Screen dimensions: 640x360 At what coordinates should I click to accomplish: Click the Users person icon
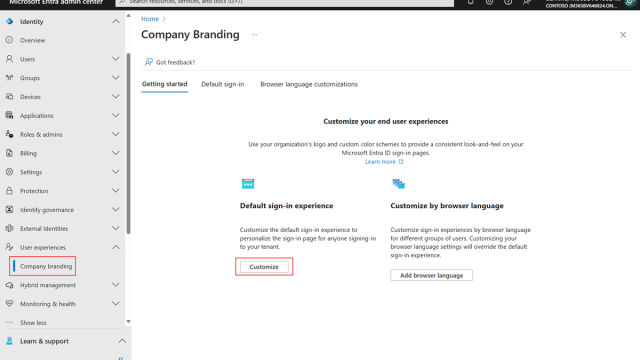[9, 59]
